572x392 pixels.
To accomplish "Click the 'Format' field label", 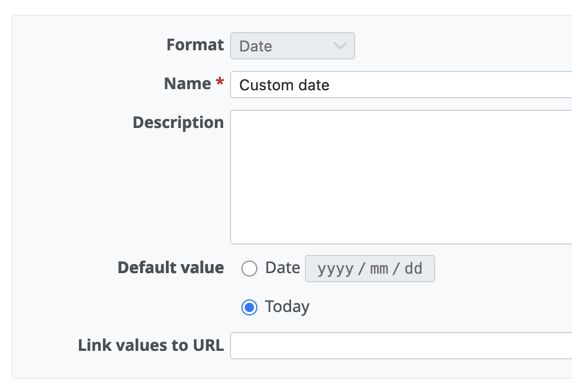I will (x=195, y=45).
